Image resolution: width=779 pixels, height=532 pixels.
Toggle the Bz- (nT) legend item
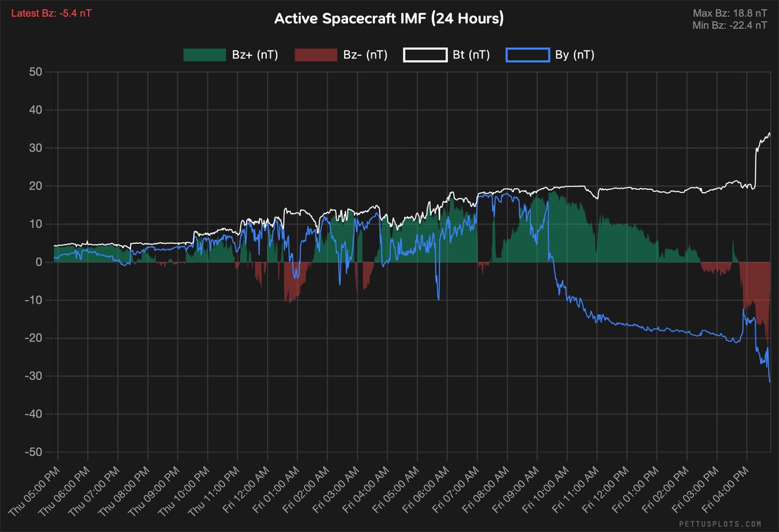341,55
